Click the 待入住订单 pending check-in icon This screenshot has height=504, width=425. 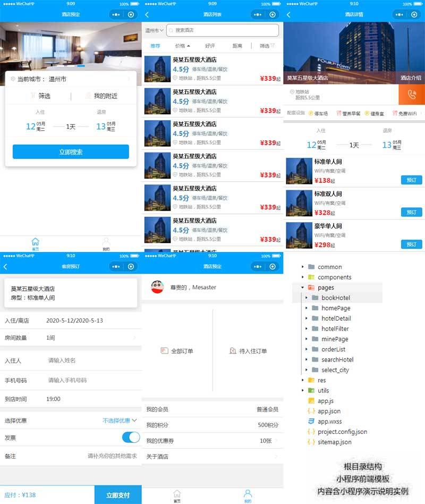coord(233,351)
